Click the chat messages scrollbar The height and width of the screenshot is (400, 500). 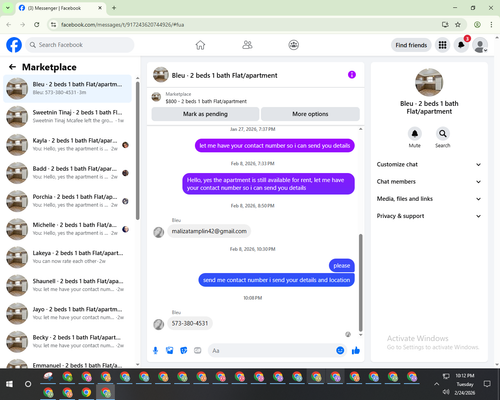361,282
